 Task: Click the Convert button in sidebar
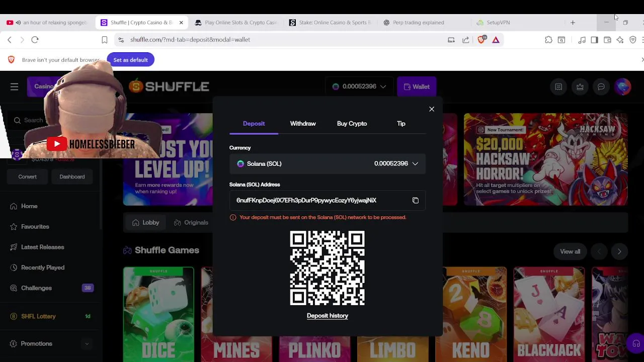click(x=28, y=177)
